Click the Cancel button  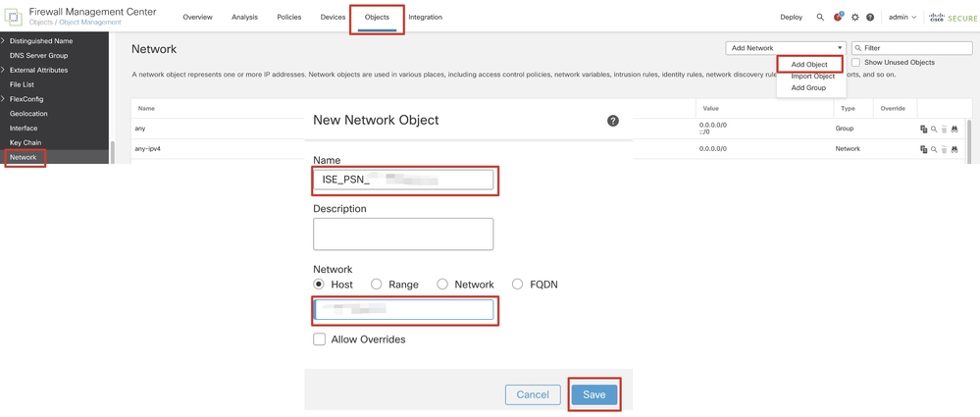tap(533, 394)
